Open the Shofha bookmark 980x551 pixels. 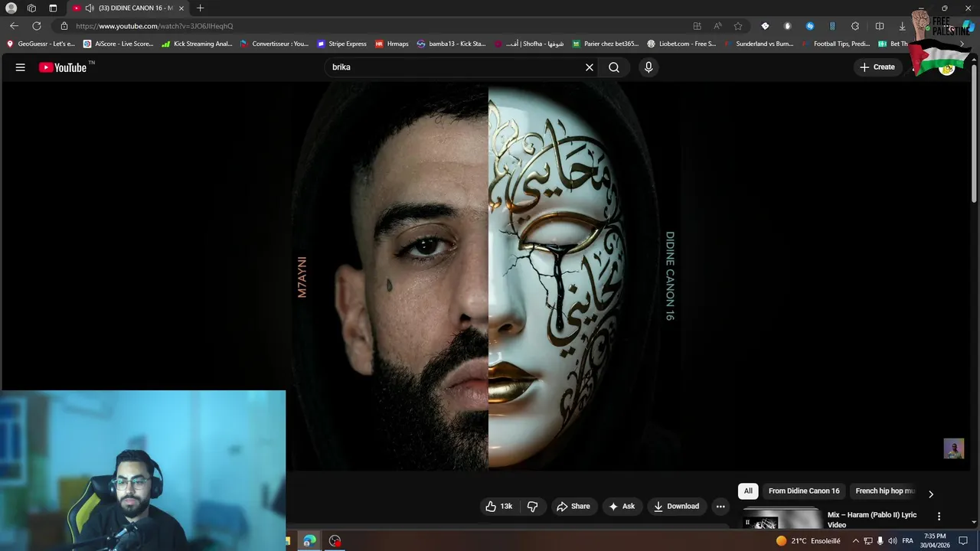[x=529, y=44]
